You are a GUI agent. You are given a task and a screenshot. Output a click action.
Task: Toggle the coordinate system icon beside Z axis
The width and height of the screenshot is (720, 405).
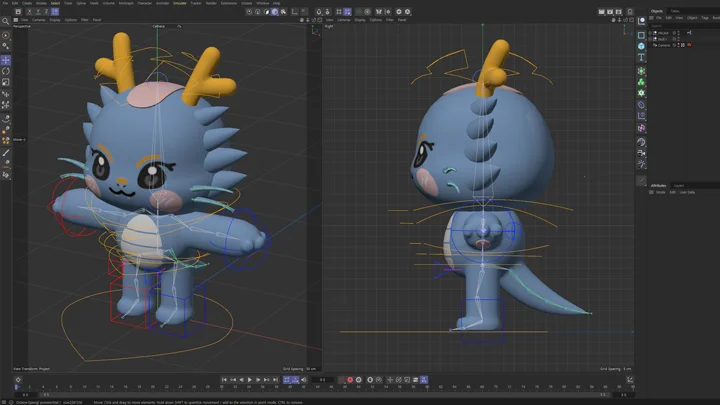click(55, 12)
